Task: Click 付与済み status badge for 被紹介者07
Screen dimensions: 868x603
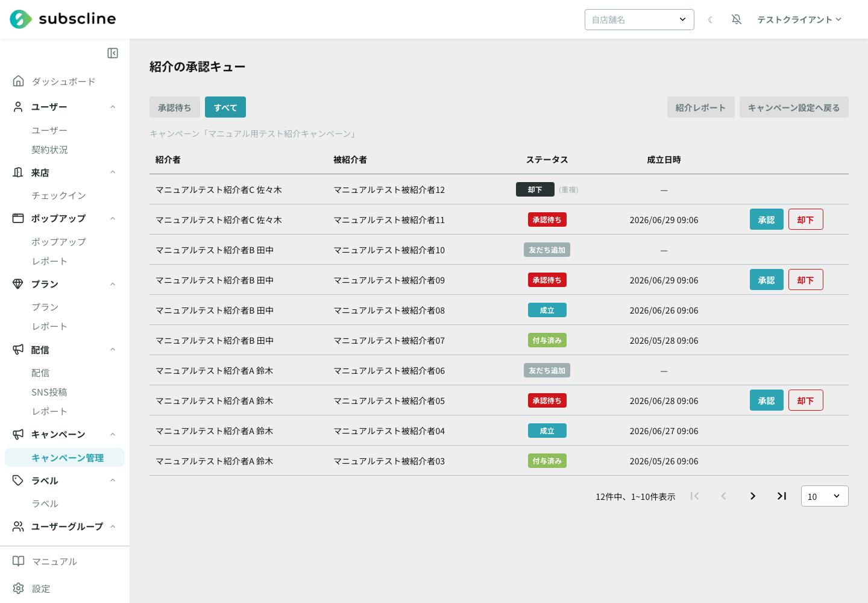Action: tap(547, 340)
